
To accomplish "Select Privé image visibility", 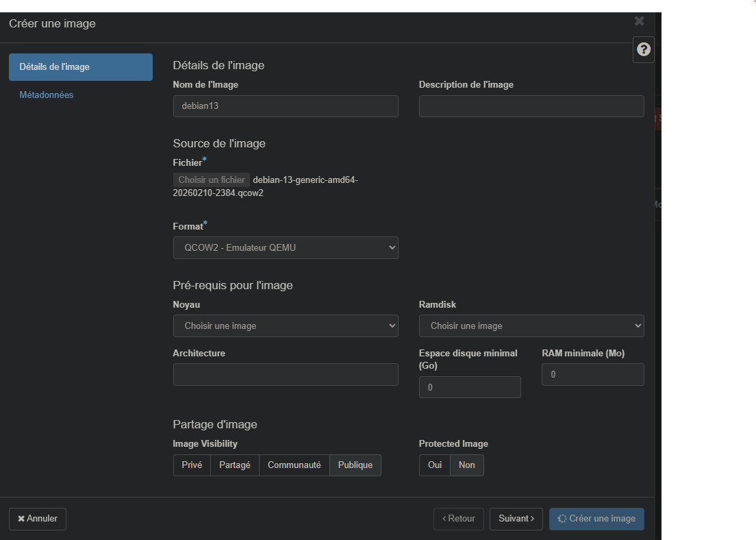I will click(x=192, y=465).
